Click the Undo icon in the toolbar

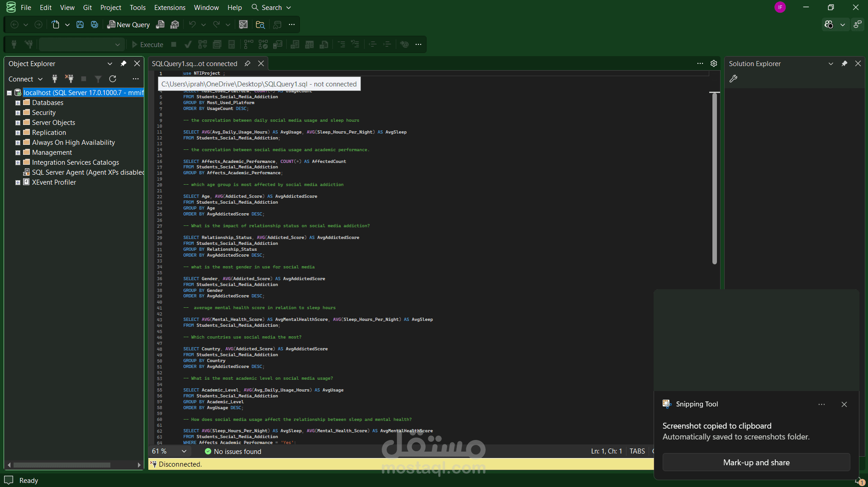tap(192, 25)
